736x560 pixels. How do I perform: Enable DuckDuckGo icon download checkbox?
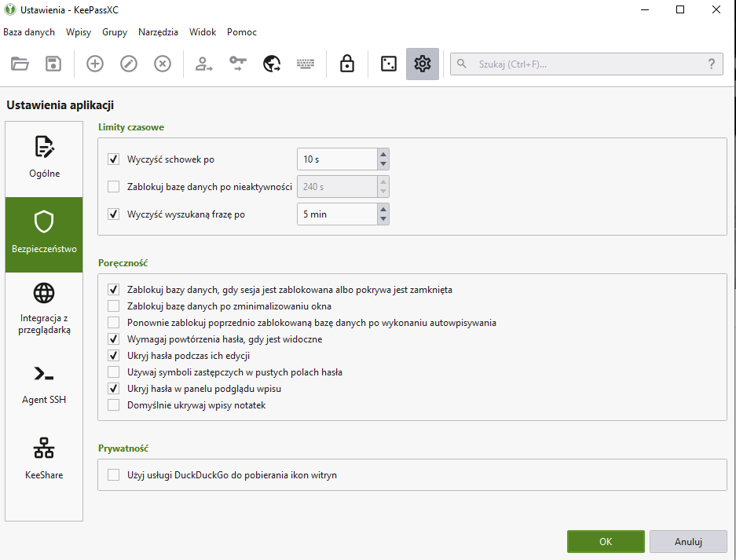click(114, 475)
